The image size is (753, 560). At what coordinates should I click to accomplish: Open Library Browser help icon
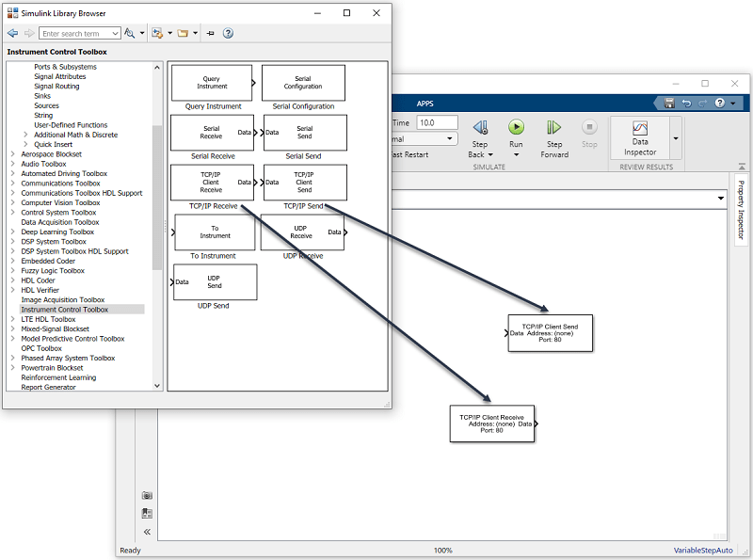[x=228, y=33]
